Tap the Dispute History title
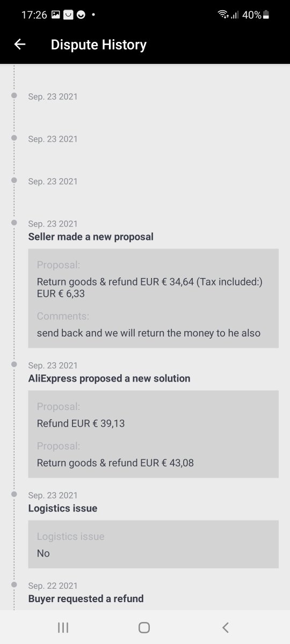The image size is (290, 644). [x=98, y=45]
